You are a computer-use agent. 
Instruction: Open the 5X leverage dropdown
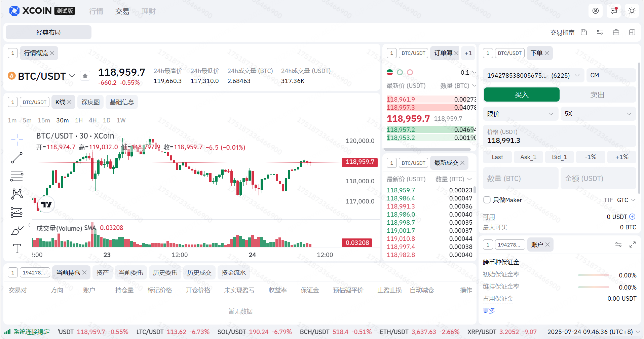598,114
